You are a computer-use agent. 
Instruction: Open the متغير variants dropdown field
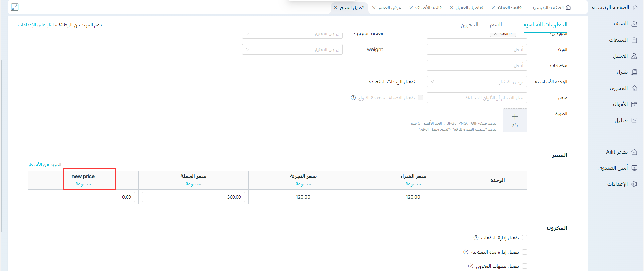tap(477, 98)
